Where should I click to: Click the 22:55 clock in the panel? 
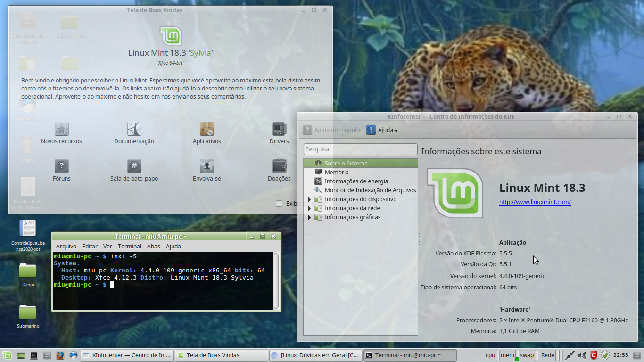click(x=621, y=355)
